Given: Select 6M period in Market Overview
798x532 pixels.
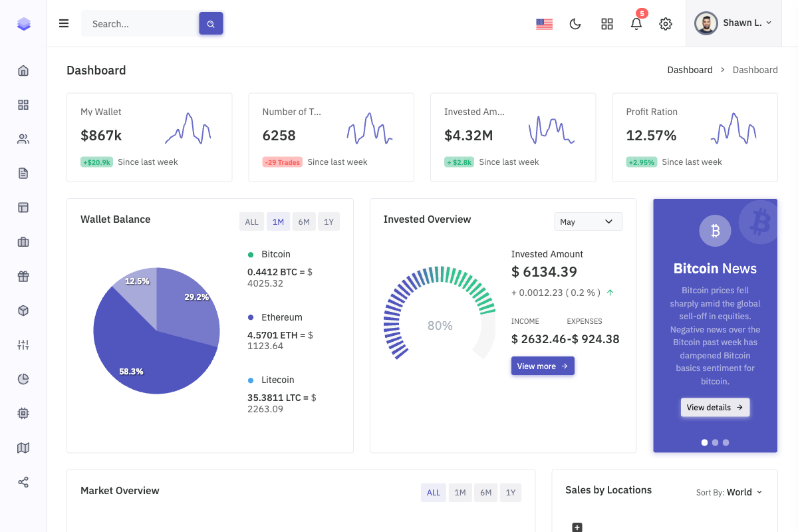Looking at the screenshot, I should pyautogui.click(x=485, y=492).
